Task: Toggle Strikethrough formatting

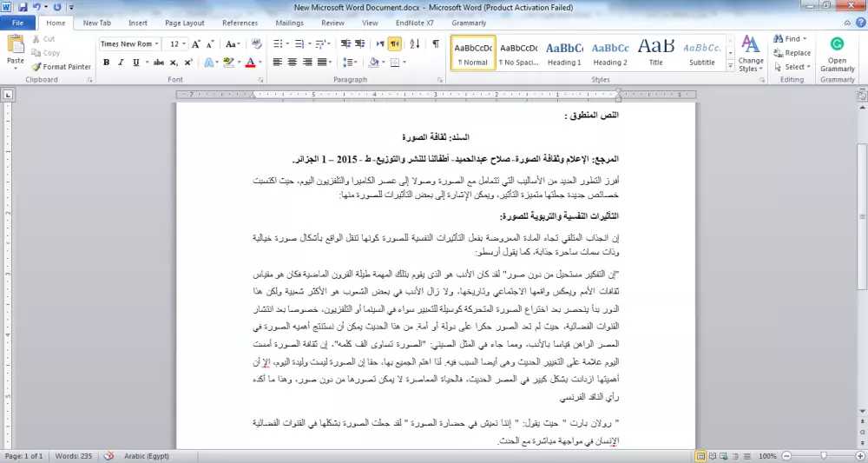Action: pos(159,62)
